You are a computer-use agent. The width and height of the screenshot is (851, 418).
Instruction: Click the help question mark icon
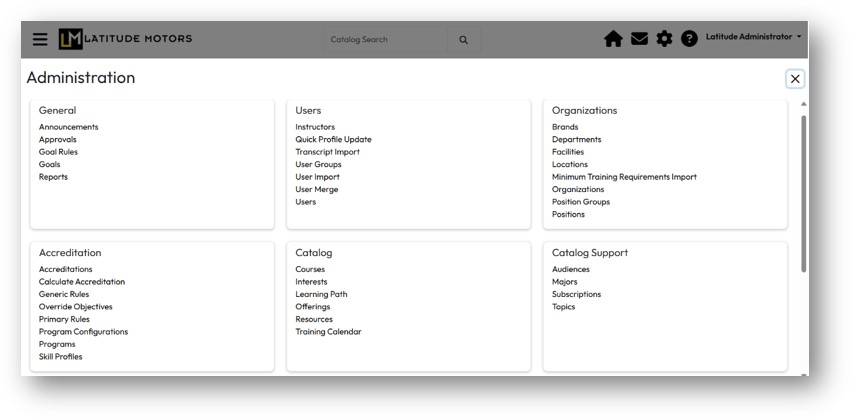689,39
